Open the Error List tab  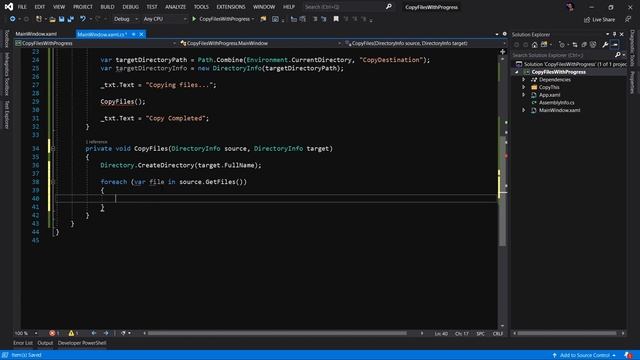point(23,343)
